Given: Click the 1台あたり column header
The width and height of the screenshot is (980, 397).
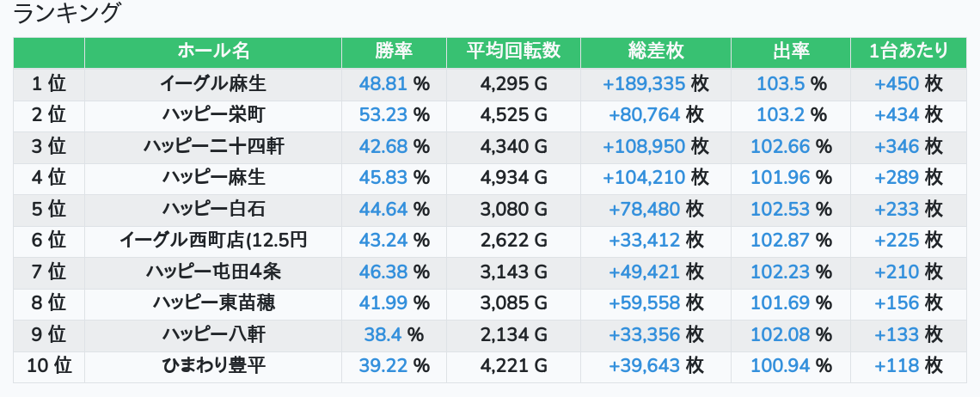Looking at the screenshot, I should point(908,52).
